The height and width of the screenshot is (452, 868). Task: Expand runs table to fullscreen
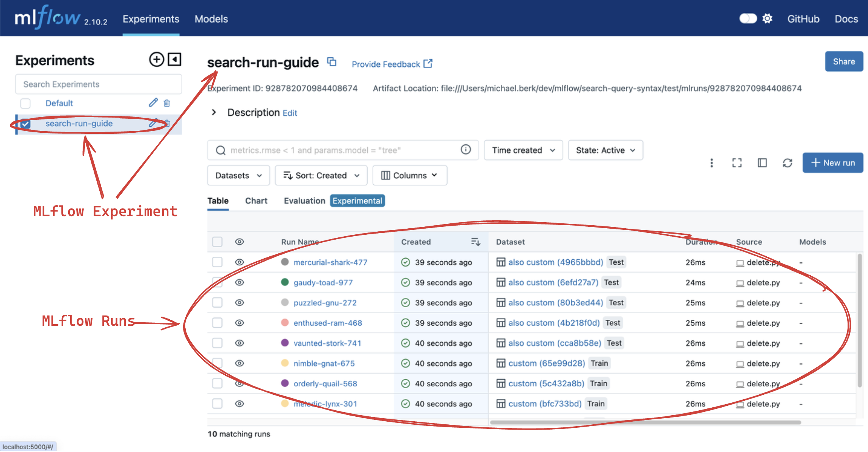[736, 163]
